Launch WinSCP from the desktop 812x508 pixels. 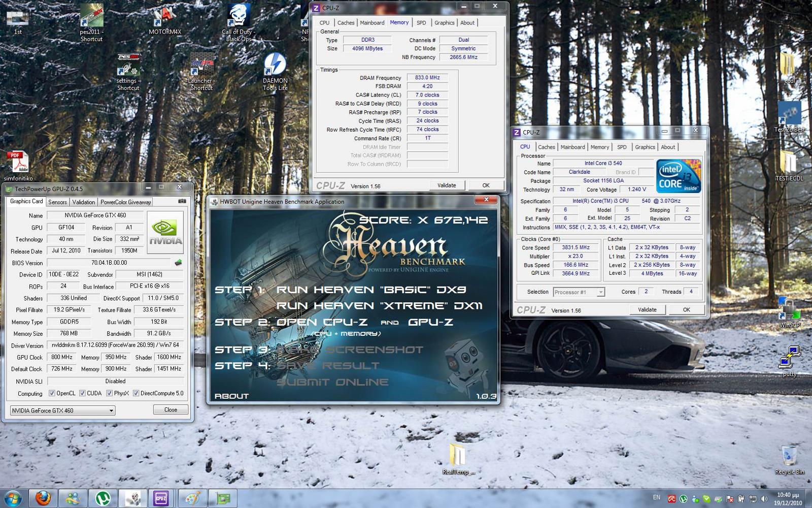coord(789,312)
